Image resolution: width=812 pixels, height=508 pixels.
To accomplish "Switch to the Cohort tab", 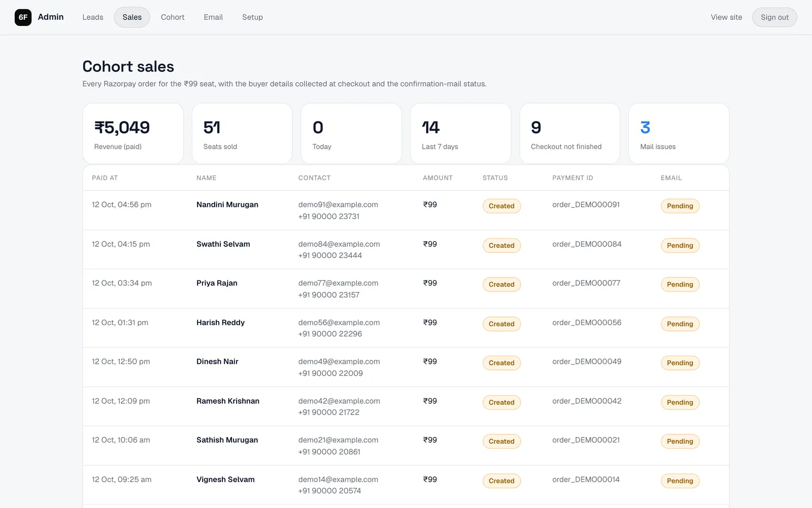I will 173,17.
